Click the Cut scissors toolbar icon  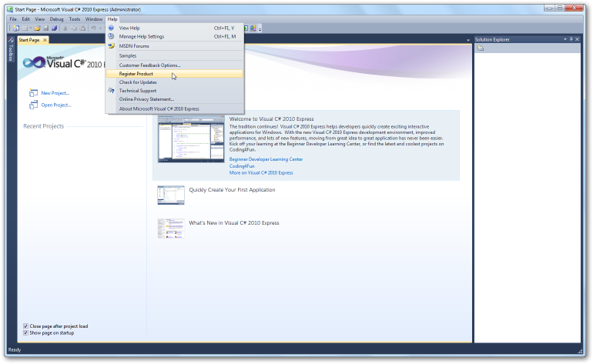pos(65,28)
